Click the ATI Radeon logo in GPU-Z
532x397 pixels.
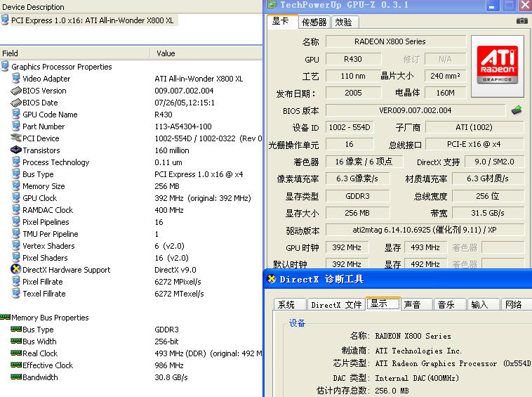click(x=497, y=65)
